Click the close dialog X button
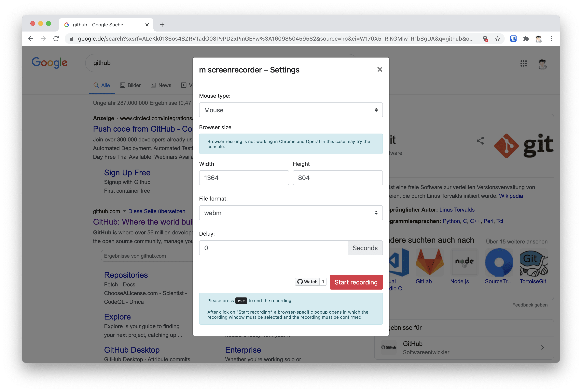The height and width of the screenshot is (392, 582). (380, 70)
